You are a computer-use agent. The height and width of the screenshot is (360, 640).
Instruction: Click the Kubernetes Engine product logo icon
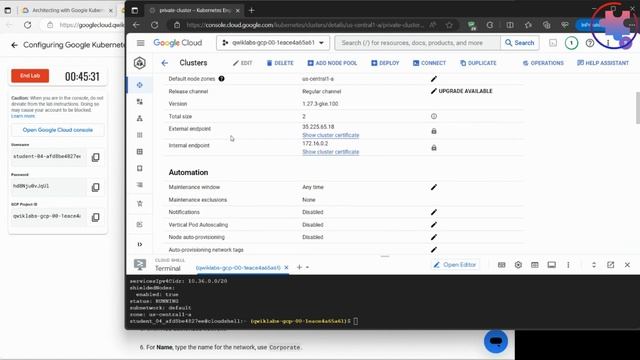click(140, 63)
